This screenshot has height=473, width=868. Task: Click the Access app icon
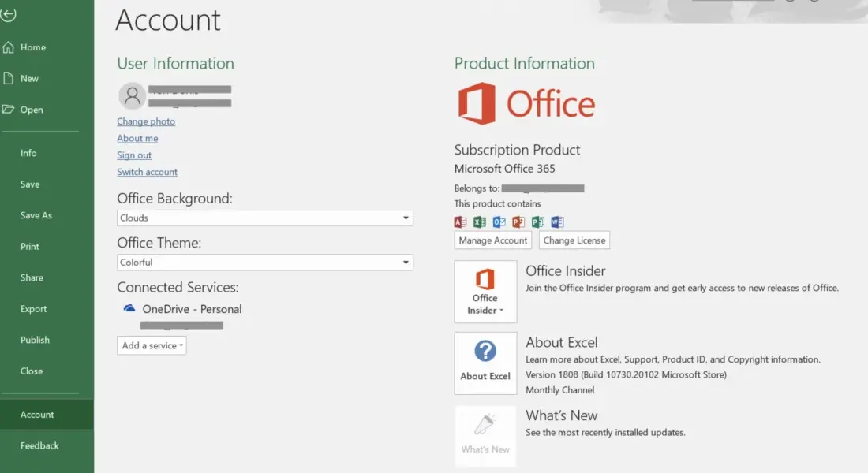(460, 222)
